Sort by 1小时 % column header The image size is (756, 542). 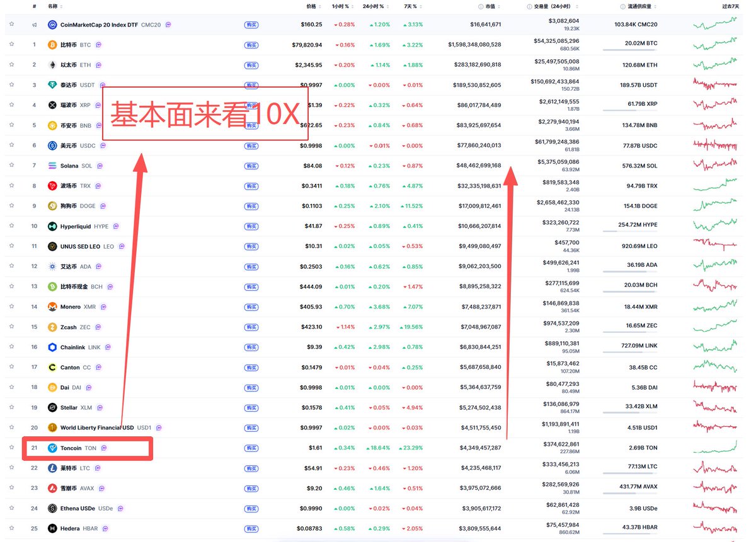(x=343, y=6)
